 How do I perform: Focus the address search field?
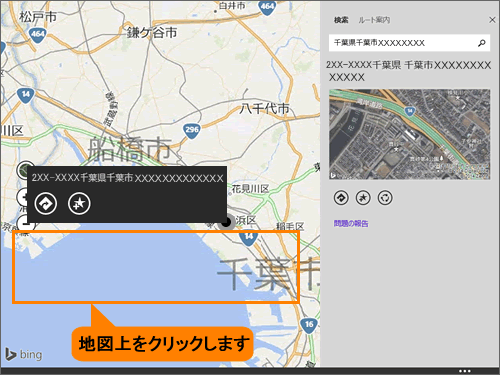point(409,43)
